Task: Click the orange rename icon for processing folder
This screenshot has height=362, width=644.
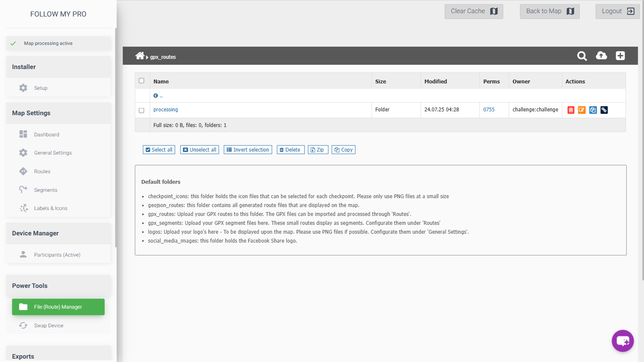Action: [x=582, y=110]
